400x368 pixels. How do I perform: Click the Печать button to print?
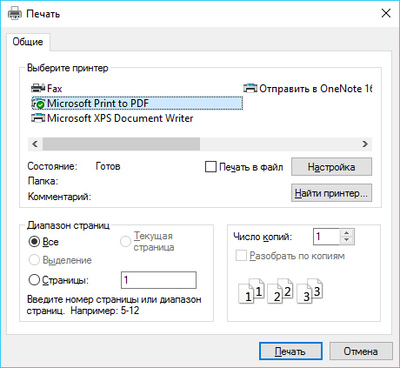(290, 351)
